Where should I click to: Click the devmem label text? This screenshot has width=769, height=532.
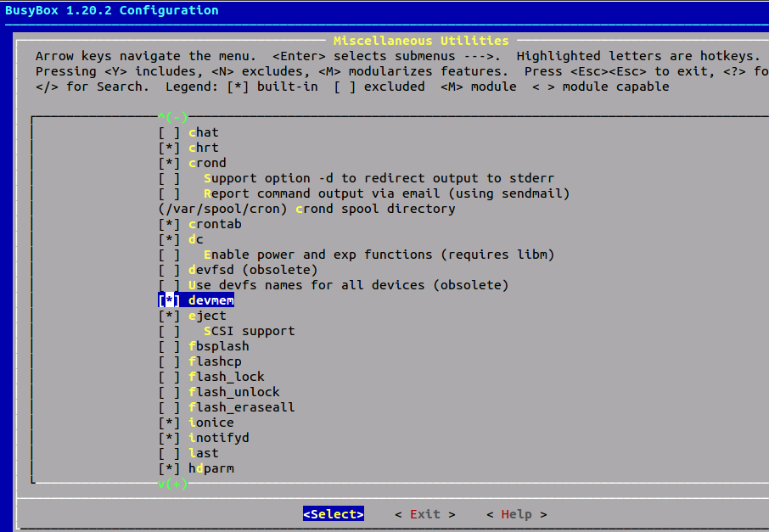[x=211, y=300]
